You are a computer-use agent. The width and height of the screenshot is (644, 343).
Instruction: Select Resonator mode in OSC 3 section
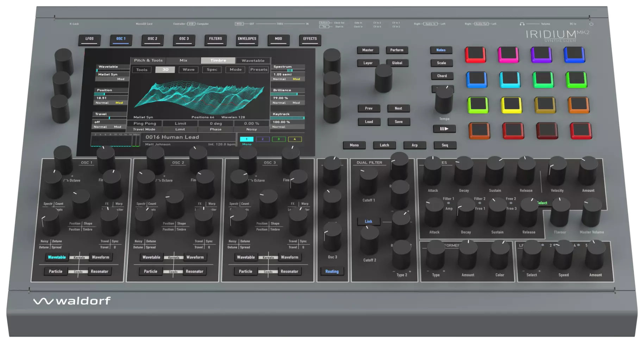click(289, 272)
